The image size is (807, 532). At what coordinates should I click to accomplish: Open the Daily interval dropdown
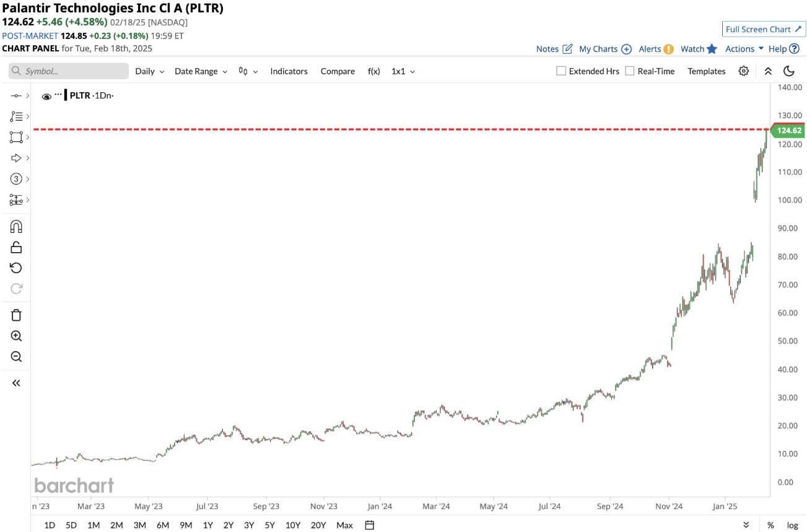[x=150, y=71]
